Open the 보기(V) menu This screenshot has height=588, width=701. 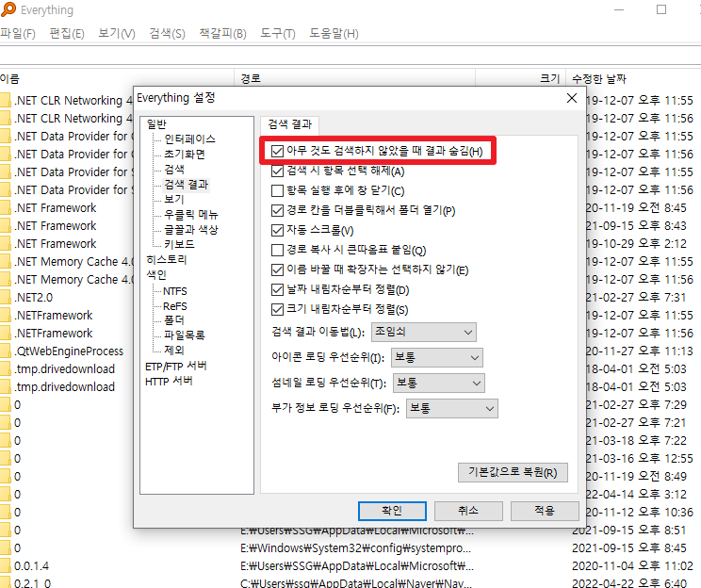coord(117,34)
